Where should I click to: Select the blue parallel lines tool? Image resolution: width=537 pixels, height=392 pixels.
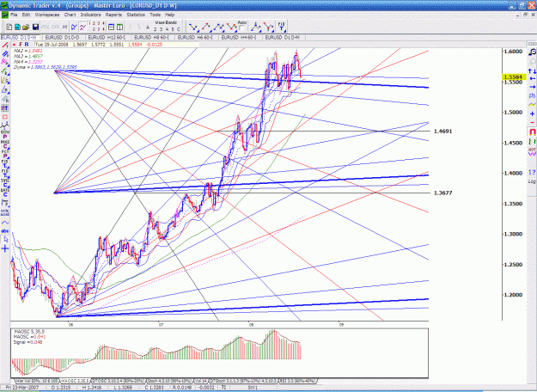(x=5, y=54)
